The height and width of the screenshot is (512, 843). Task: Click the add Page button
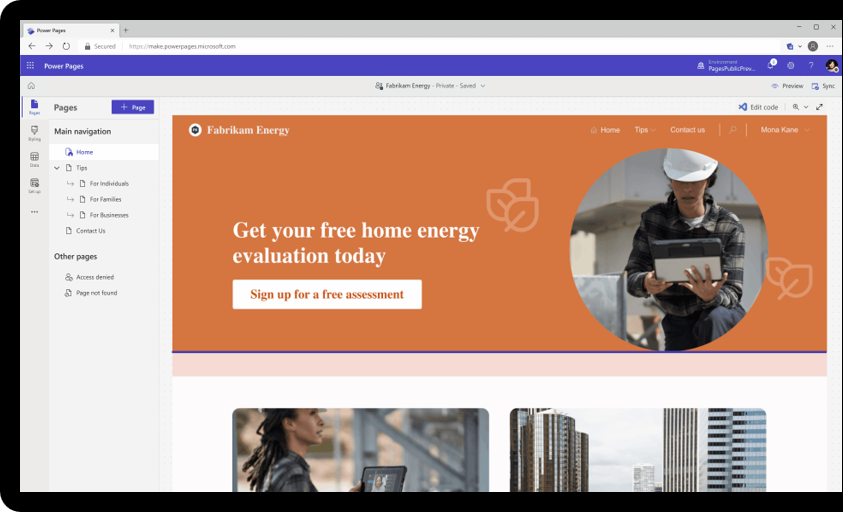133,107
